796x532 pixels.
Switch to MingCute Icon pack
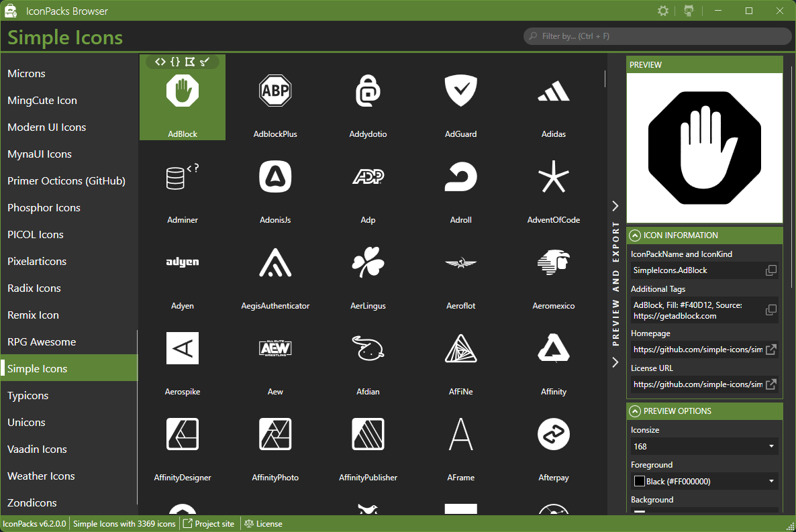(x=68, y=101)
